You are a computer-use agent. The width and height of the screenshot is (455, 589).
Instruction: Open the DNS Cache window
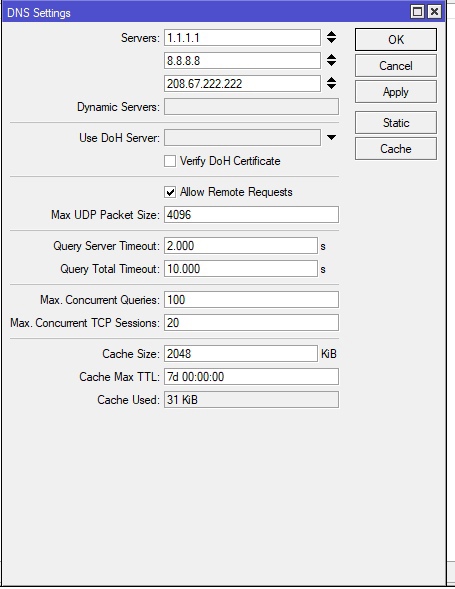click(396, 149)
